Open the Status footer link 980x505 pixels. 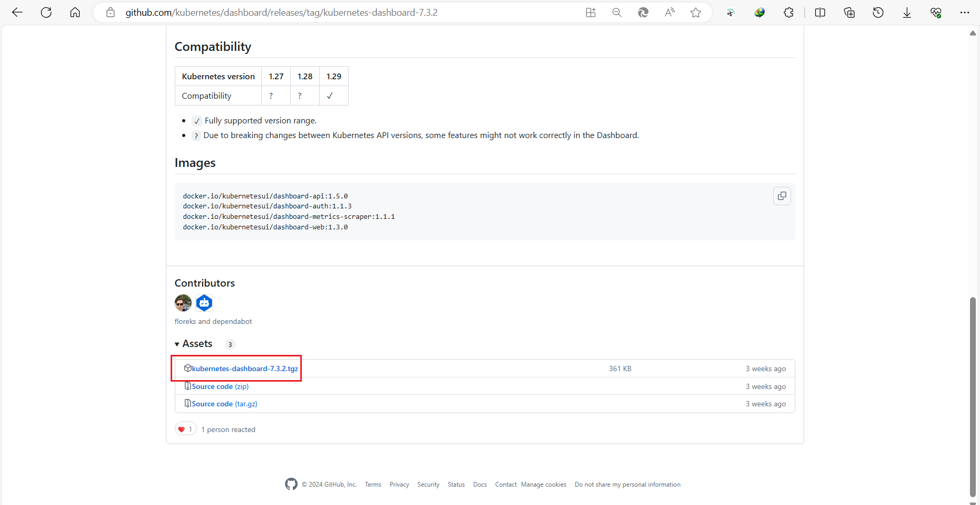click(456, 485)
